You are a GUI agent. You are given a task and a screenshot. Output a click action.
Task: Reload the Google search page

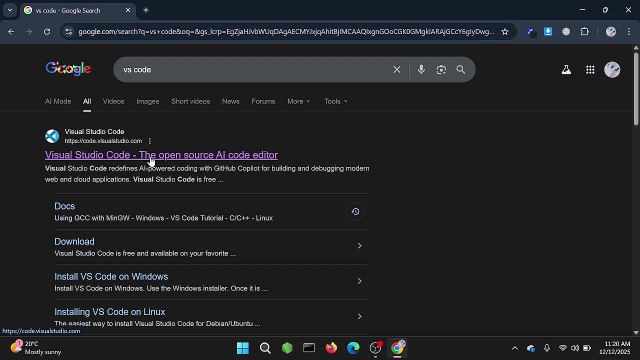[47, 31]
